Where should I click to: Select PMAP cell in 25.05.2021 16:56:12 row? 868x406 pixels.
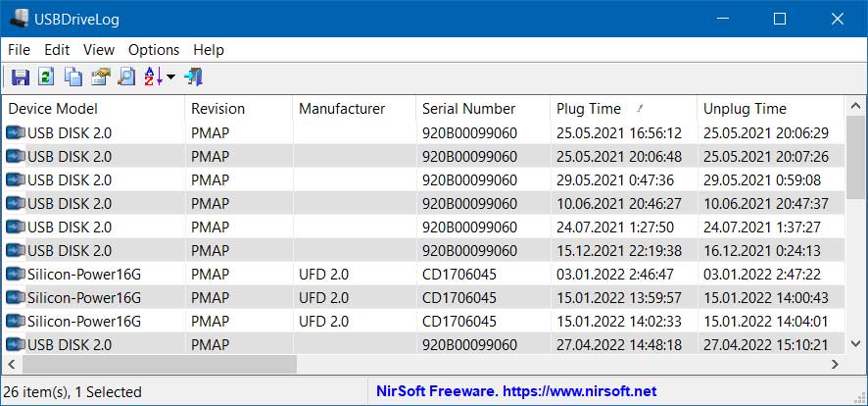[x=211, y=133]
